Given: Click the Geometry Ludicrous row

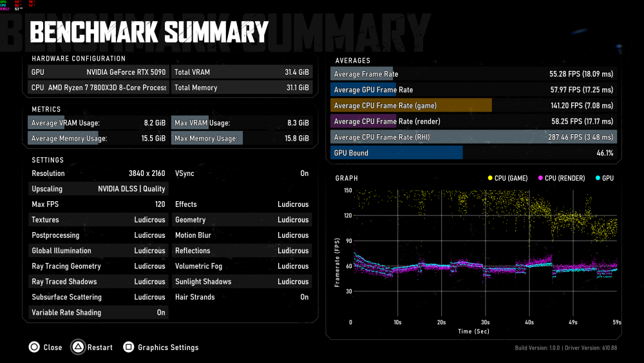Looking at the screenshot, I should [241, 219].
